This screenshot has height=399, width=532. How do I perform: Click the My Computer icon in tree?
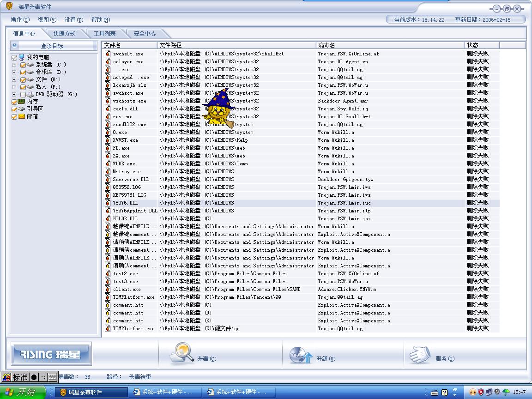click(22, 57)
